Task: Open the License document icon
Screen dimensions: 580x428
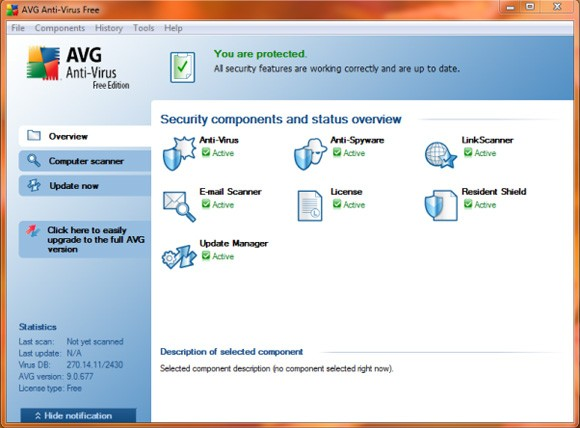Action: [x=310, y=206]
